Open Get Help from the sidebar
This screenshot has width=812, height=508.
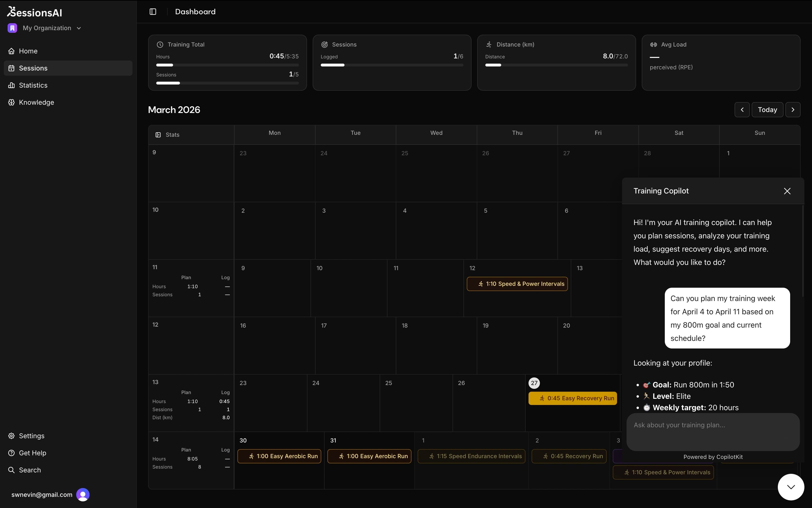[x=32, y=452]
